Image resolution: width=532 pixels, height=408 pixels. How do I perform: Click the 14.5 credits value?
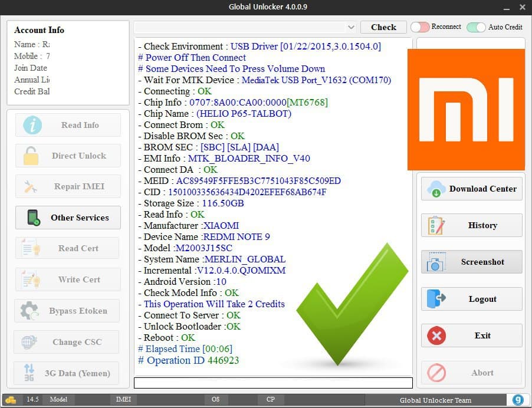[x=32, y=400]
